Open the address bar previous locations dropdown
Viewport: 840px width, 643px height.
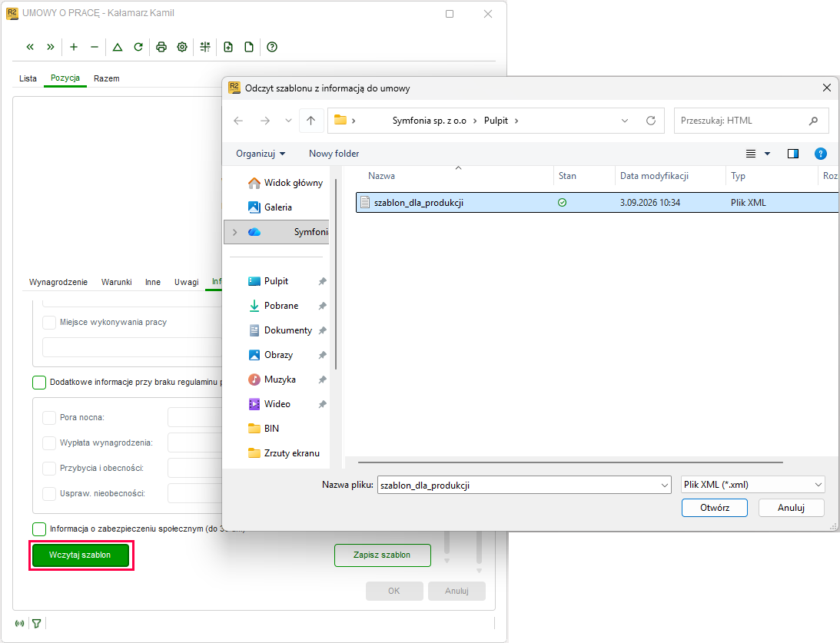coord(625,121)
